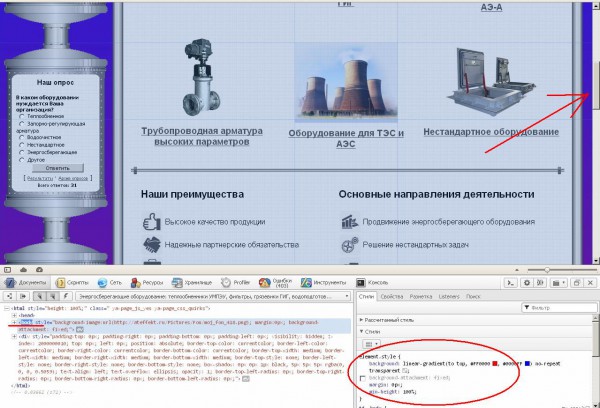600x408 pixels.
Task: Expand the head node
Action: pyautogui.click(x=14, y=315)
